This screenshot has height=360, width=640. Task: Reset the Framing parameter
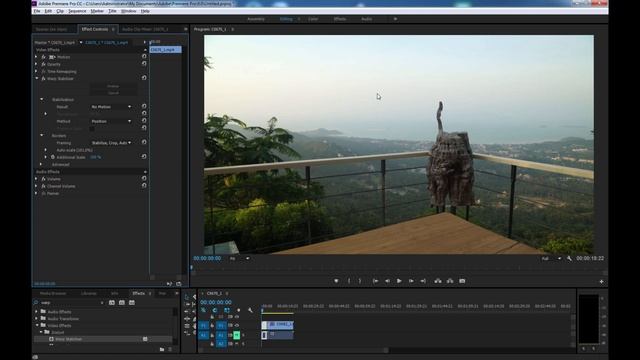[144, 142]
